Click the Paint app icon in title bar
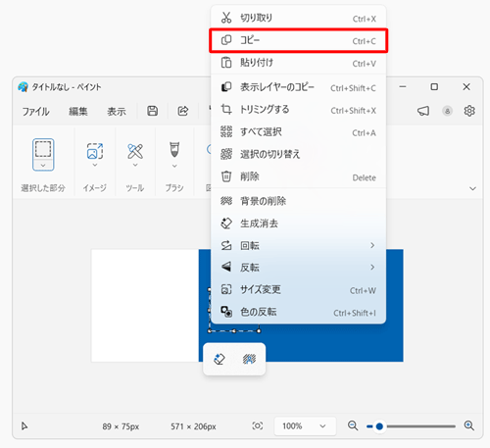Viewport: 490px width, 448px height. pyautogui.click(x=23, y=87)
